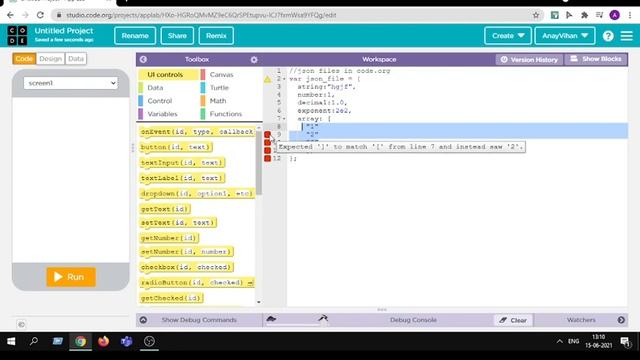Screen dimensions: 640x360
Task: Open the screen1 dropdown
Action: tap(71, 83)
